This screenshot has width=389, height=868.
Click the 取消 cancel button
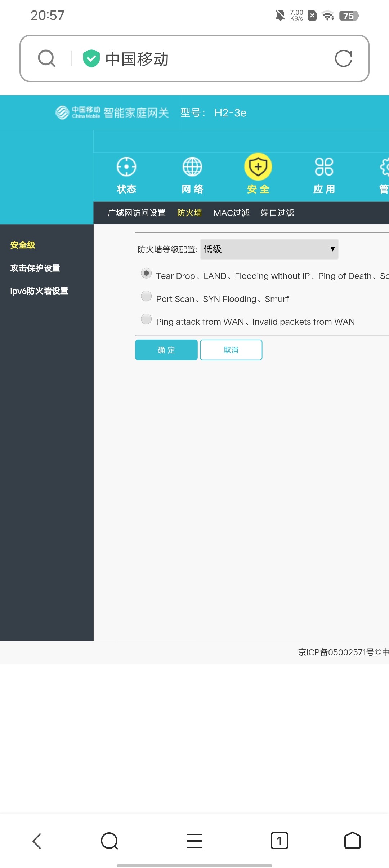pos(231,350)
